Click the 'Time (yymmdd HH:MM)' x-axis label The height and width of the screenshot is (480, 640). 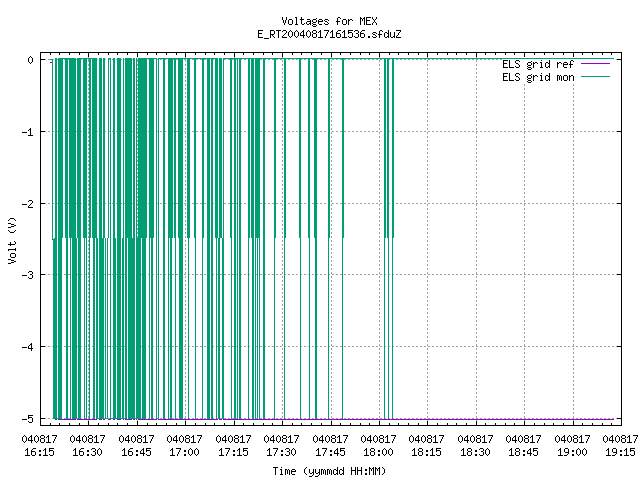[329, 471]
